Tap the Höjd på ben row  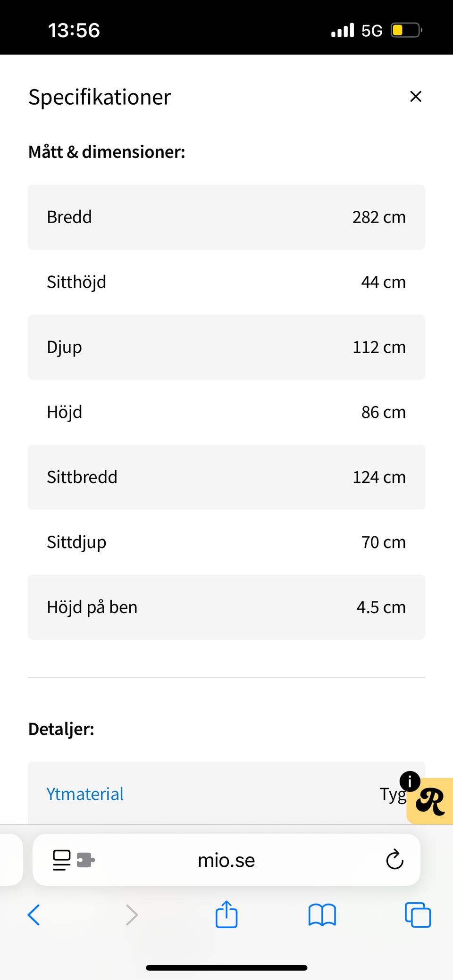226,607
